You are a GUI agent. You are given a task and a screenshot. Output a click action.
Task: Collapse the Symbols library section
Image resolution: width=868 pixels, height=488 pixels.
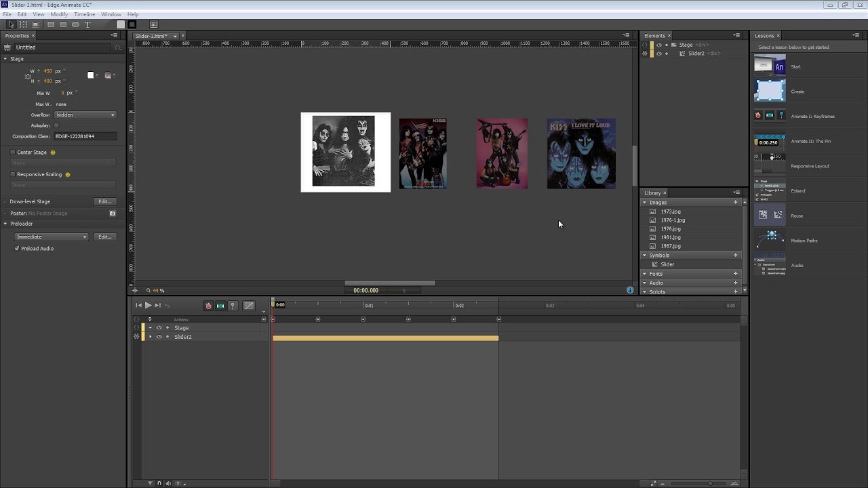click(x=645, y=256)
